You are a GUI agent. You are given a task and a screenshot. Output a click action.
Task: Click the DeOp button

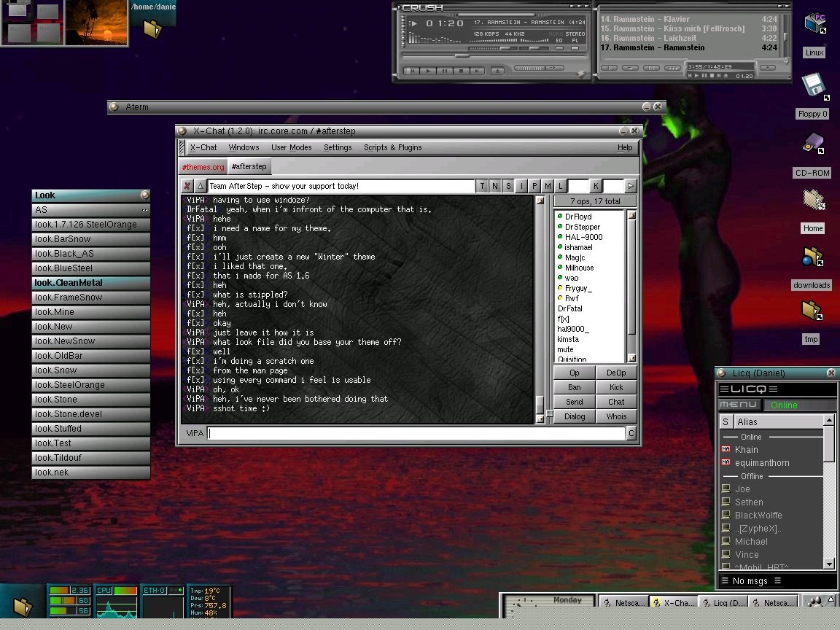click(616, 373)
